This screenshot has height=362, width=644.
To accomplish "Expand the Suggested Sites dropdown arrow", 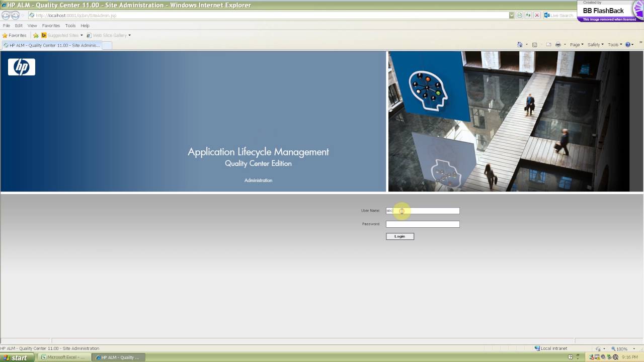I will pos(82,35).
